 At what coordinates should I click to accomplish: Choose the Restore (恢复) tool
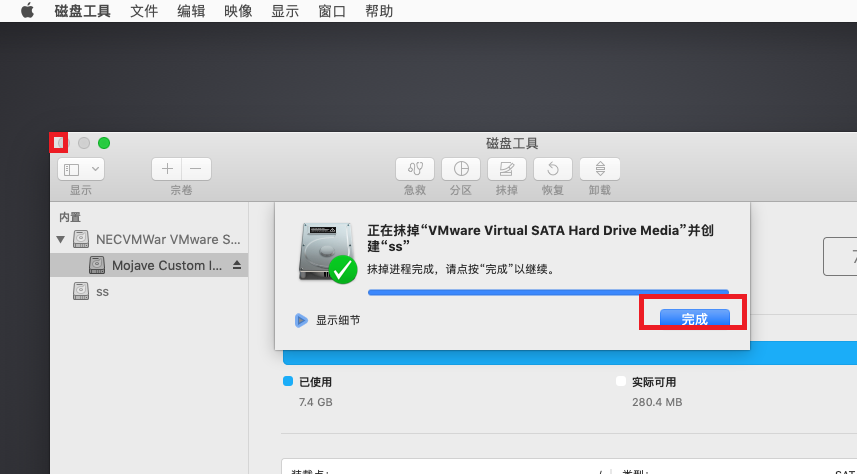[x=553, y=169]
